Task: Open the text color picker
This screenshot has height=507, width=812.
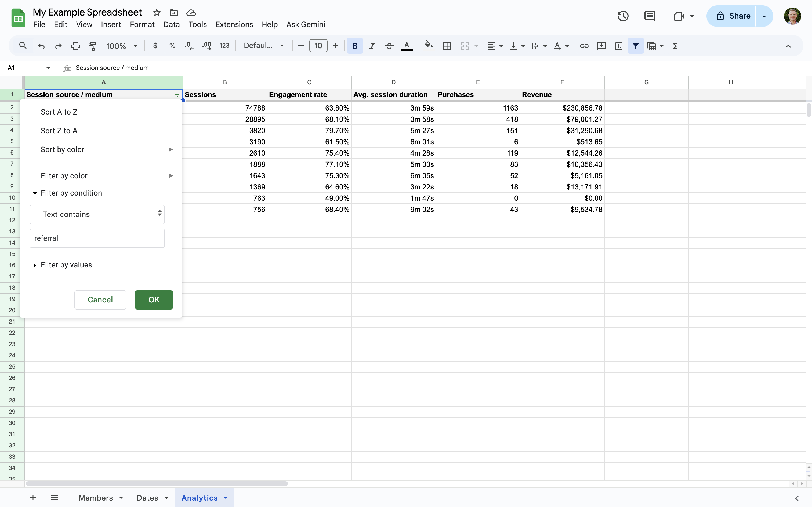Action: pos(406,46)
